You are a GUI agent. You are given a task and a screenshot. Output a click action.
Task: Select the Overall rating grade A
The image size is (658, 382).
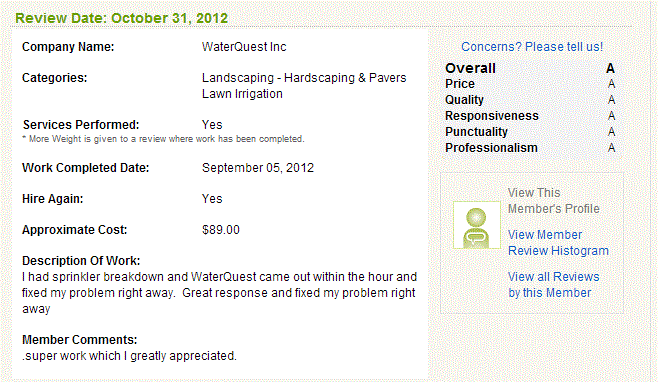[x=611, y=68]
